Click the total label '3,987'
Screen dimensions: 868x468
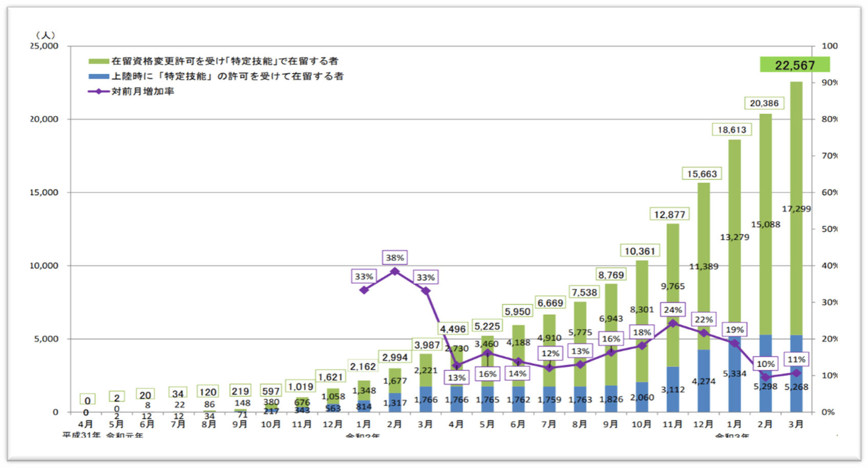(x=427, y=345)
